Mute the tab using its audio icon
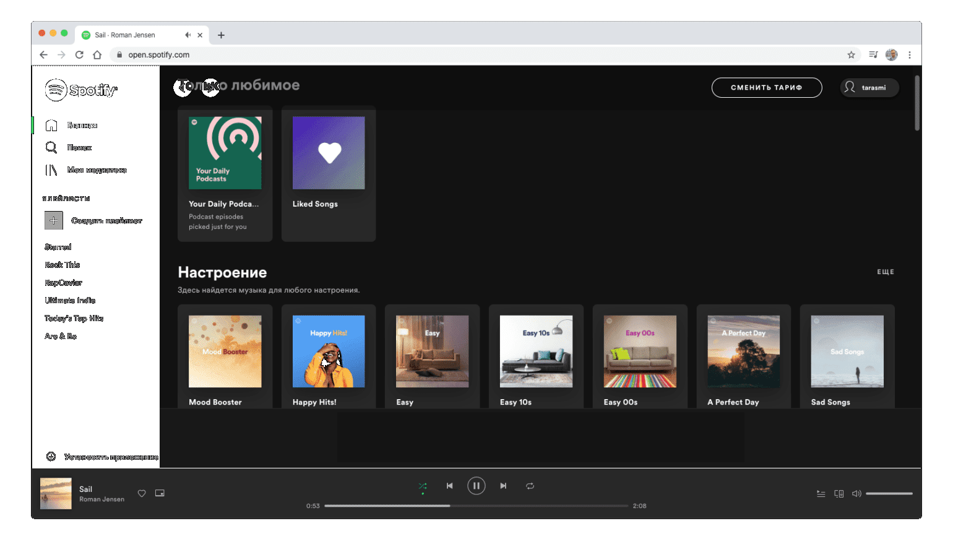Screen dimensions: 953x560 coord(188,35)
